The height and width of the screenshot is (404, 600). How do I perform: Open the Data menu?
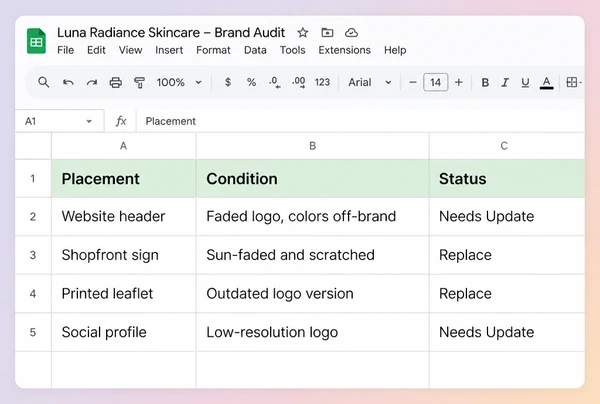point(255,50)
